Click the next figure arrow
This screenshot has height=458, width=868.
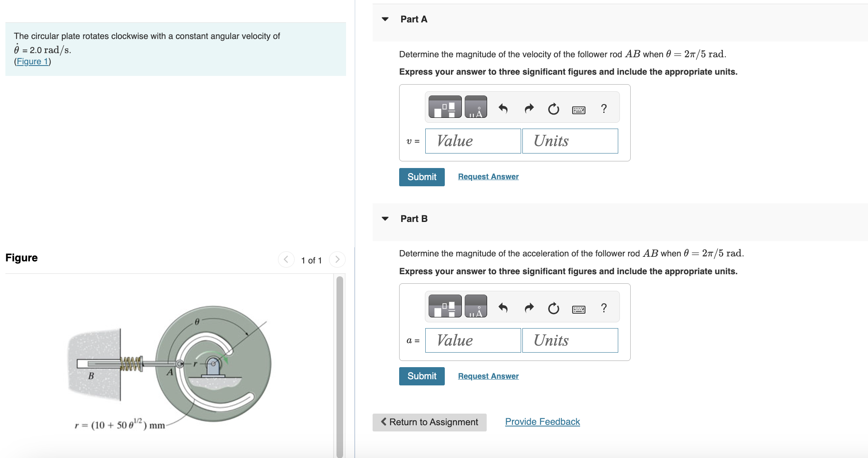(337, 259)
